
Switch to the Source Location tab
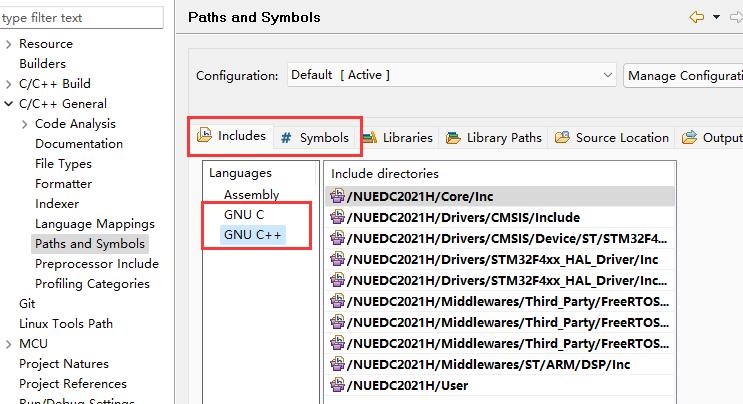coord(612,138)
